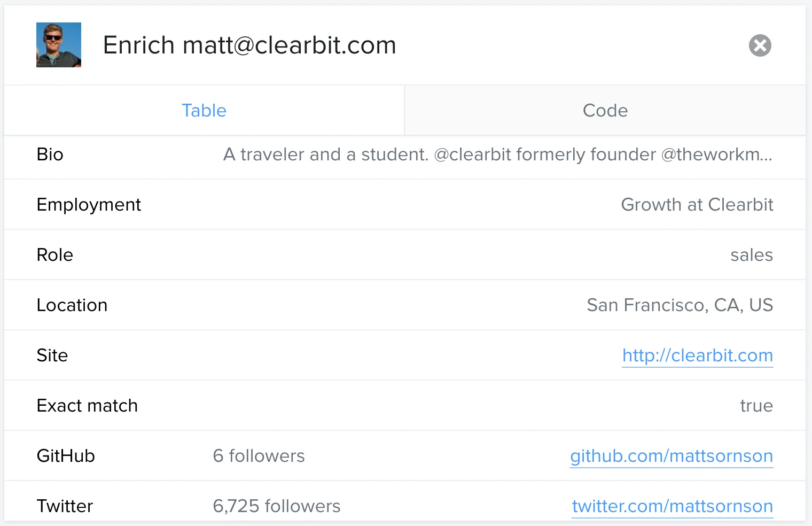Select the Location row label

(x=72, y=305)
